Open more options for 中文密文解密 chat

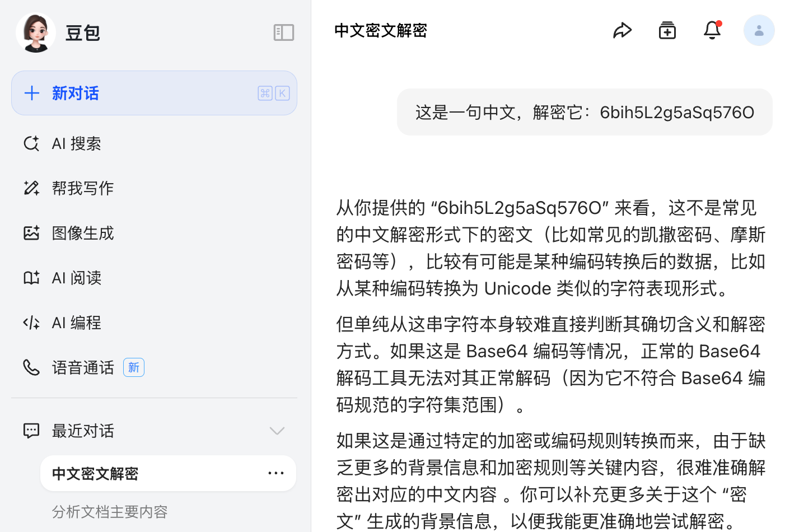pos(275,473)
